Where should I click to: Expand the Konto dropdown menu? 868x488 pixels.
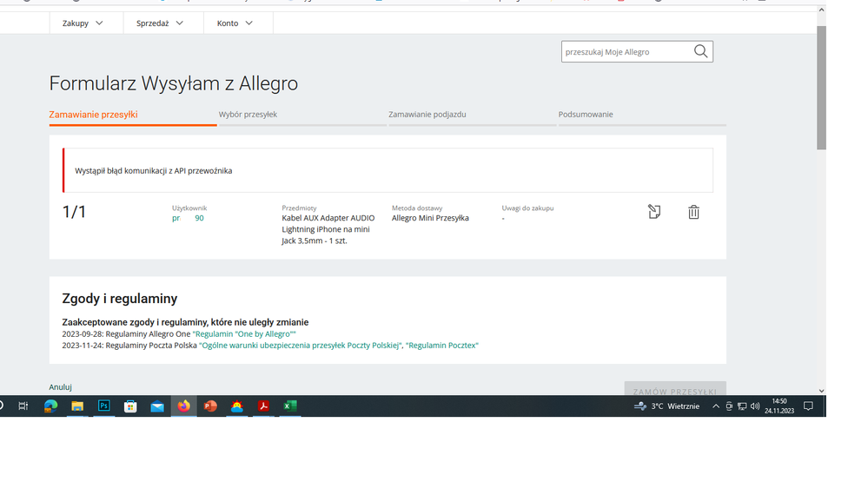(x=235, y=23)
